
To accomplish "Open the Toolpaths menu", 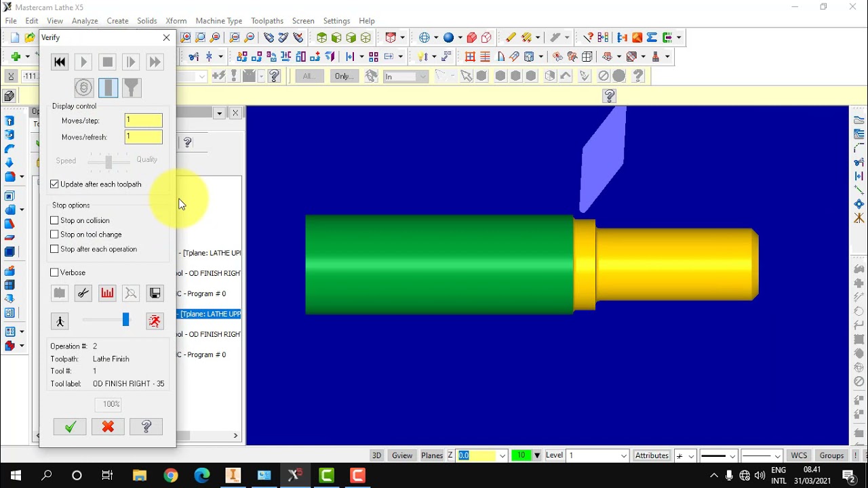I will click(x=267, y=21).
